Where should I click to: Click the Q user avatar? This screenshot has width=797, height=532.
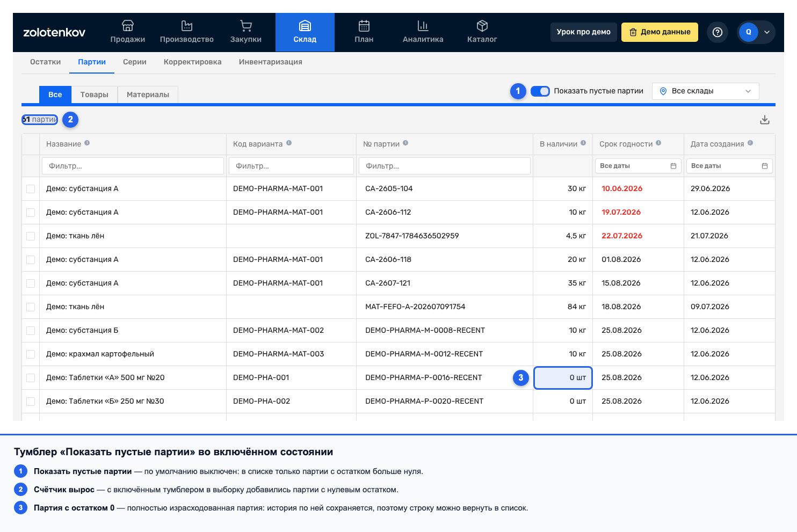(749, 32)
